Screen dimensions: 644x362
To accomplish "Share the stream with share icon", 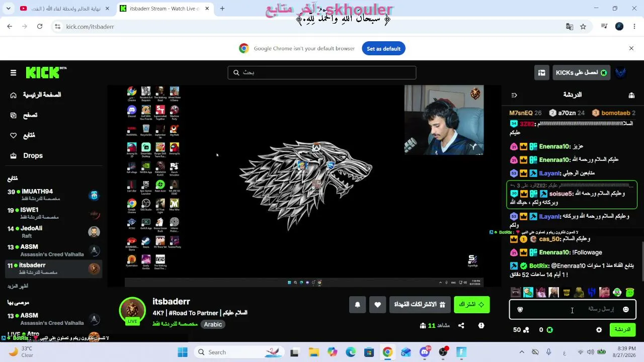I will [x=461, y=326].
